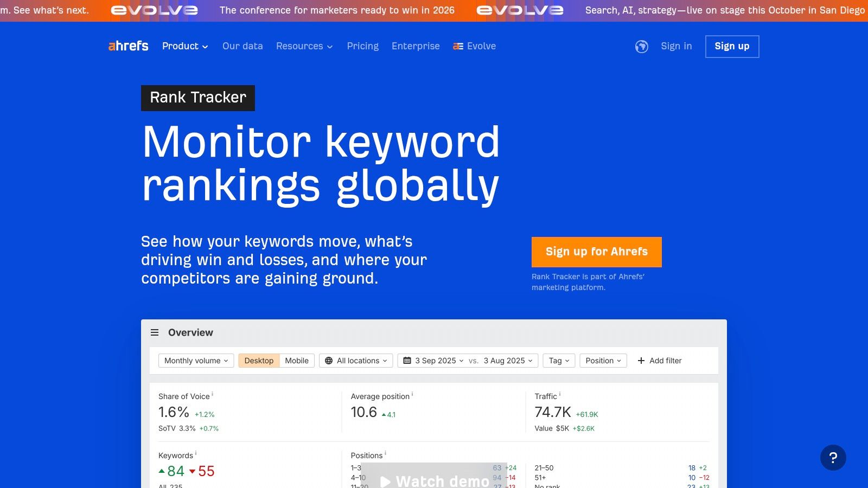Click the info icon next to Average position

click(x=412, y=394)
